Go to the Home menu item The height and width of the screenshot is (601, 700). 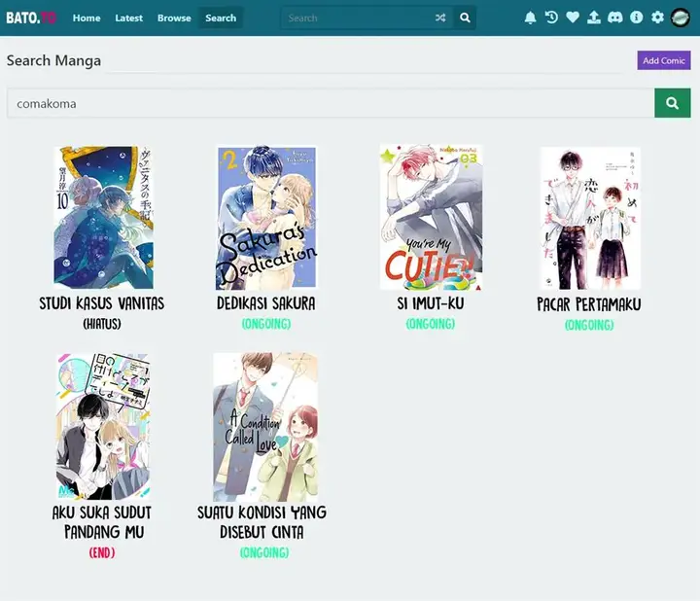tap(87, 18)
